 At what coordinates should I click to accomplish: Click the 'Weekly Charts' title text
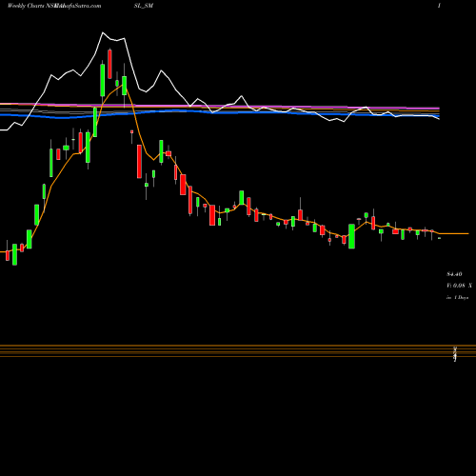(x=26, y=6)
